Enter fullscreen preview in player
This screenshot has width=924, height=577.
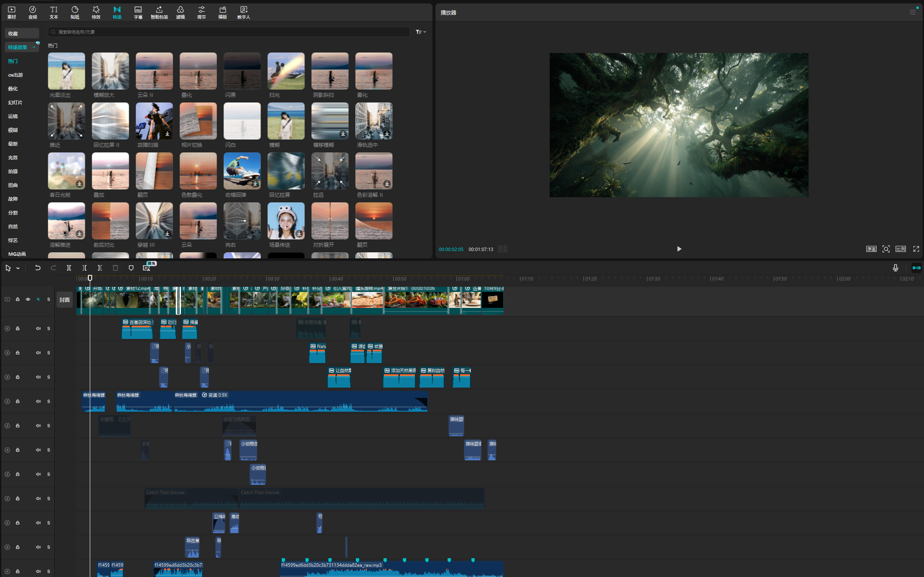pyautogui.click(x=916, y=249)
